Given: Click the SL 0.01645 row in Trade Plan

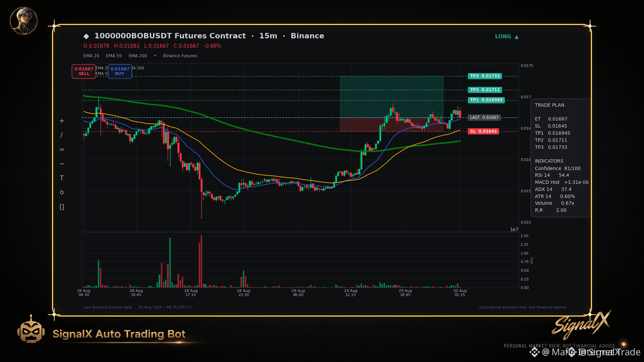Looking at the screenshot, I should click(551, 126).
